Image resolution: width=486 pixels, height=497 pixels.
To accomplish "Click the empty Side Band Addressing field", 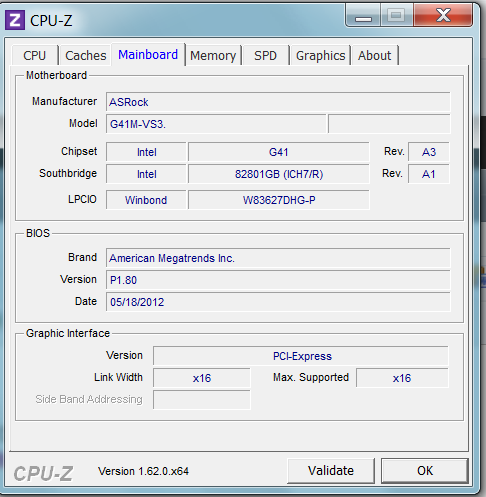I will pyautogui.click(x=202, y=400).
